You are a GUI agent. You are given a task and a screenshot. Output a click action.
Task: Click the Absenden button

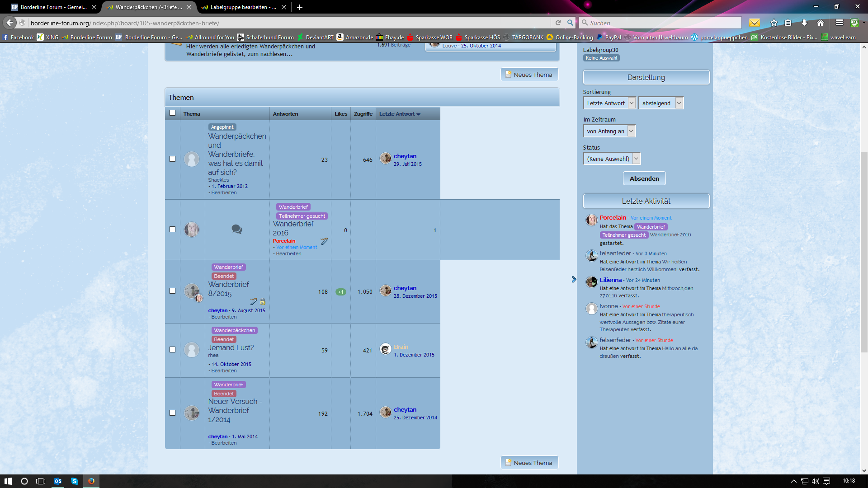pyautogui.click(x=644, y=178)
